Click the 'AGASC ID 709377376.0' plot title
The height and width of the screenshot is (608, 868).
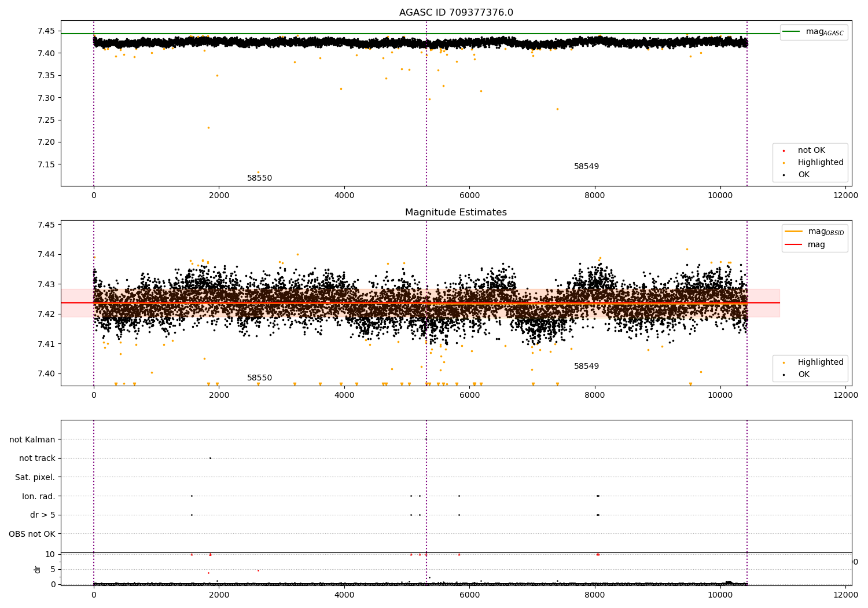[x=456, y=13]
